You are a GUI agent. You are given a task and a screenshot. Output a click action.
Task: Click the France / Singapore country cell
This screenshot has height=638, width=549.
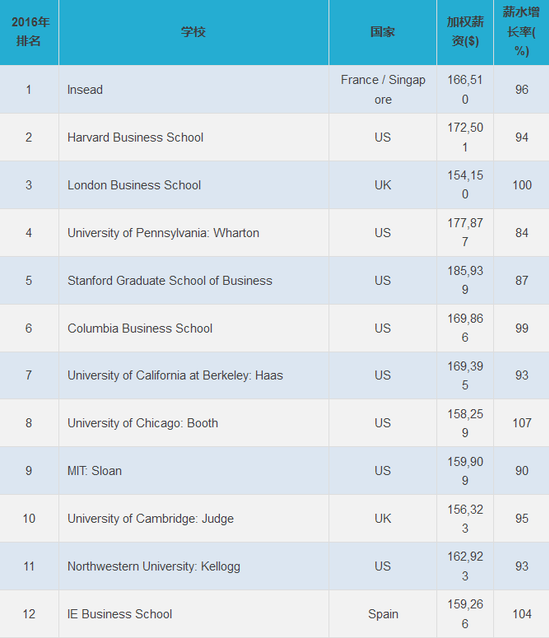click(x=383, y=90)
